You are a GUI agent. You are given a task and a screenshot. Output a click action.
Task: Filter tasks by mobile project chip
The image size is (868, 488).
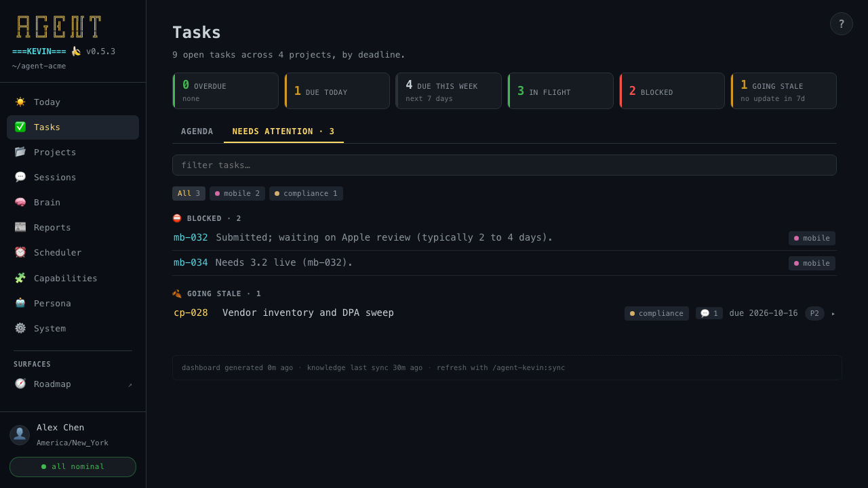tap(237, 193)
